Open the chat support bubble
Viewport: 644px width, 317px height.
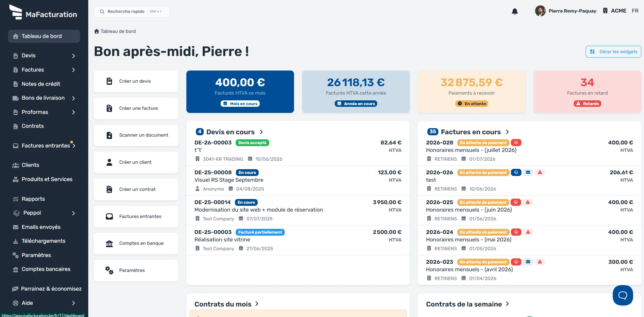pyautogui.click(x=623, y=295)
